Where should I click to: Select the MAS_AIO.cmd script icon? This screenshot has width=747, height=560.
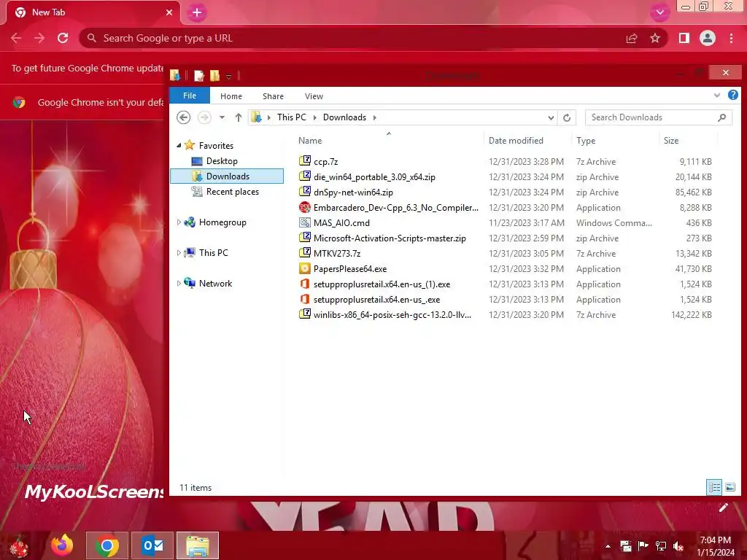tap(305, 222)
